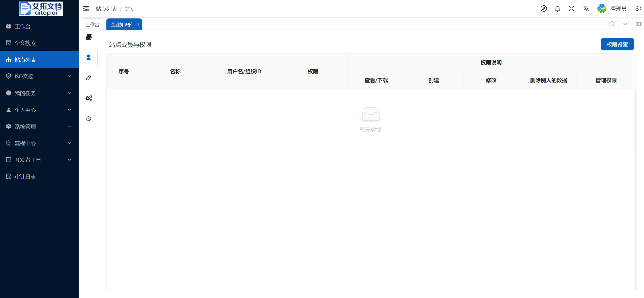The height and width of the screenshot is (298, 644).
Task: Switch to the 工作台 tab
Action: pyautogui.click(x=93, y=24)
